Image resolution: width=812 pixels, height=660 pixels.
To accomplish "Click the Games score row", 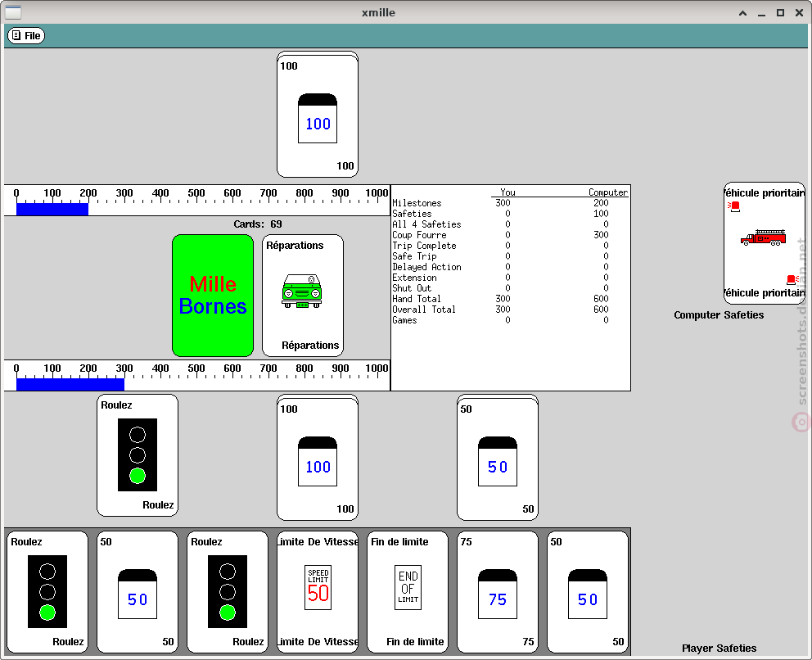I will pos(510,320).
